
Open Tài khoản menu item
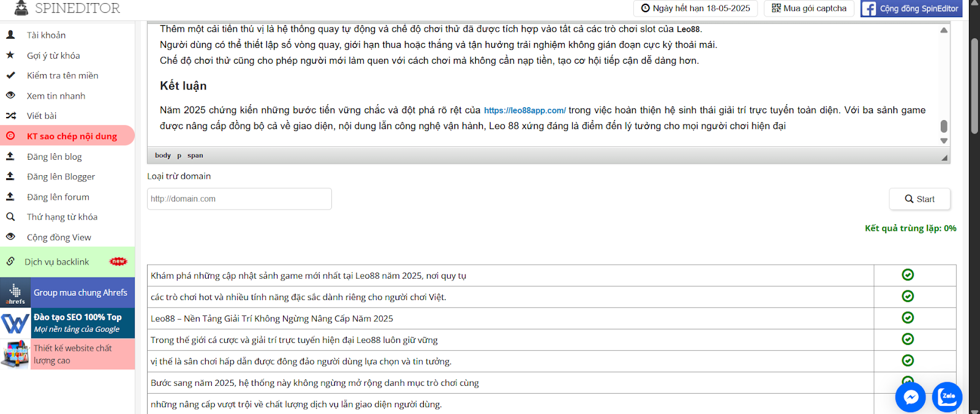tap(67, 35)
